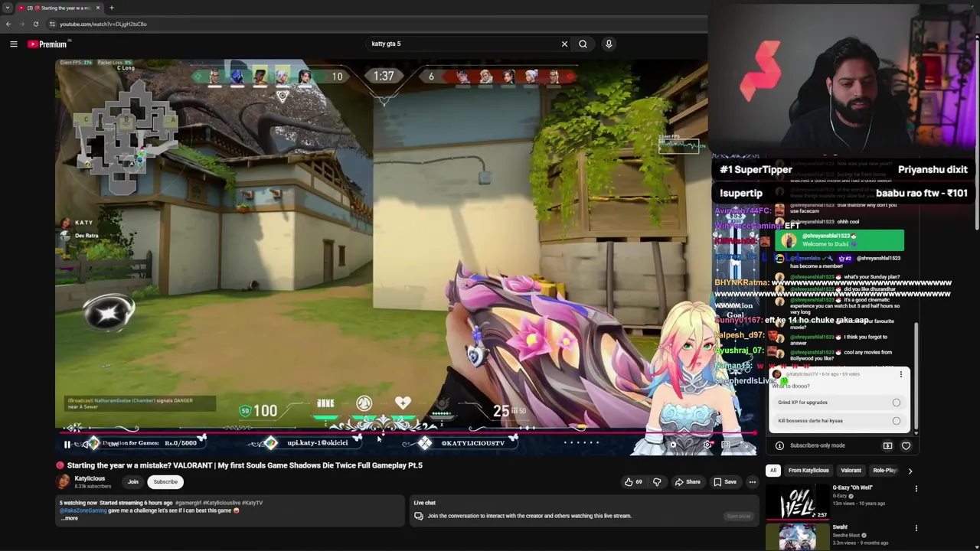Open the Katylicious channel avatar
Screen dimensions: 980x551
pos(64,482)
